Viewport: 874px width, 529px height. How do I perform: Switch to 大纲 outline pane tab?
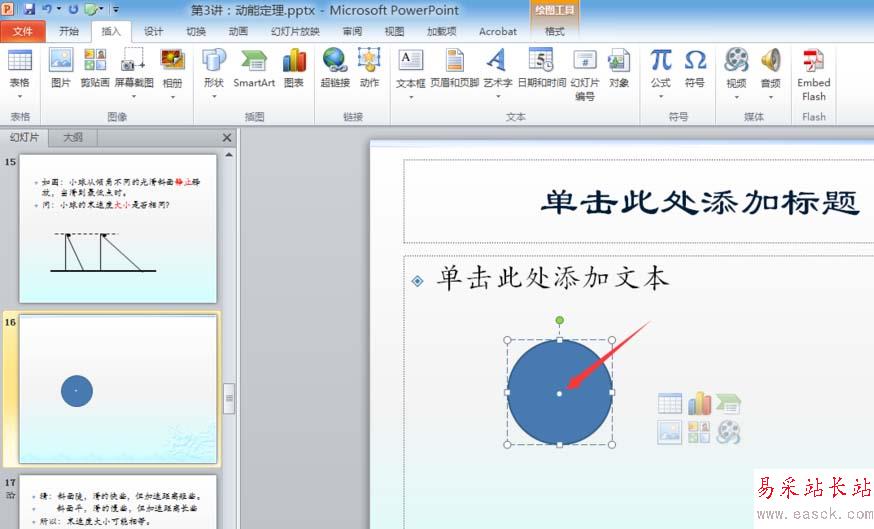pos(73,137)
